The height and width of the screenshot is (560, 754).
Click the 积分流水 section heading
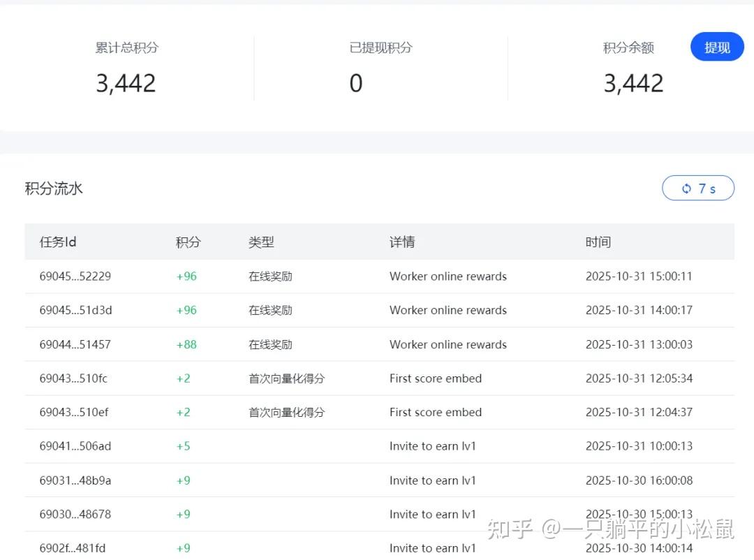point(54,189)
